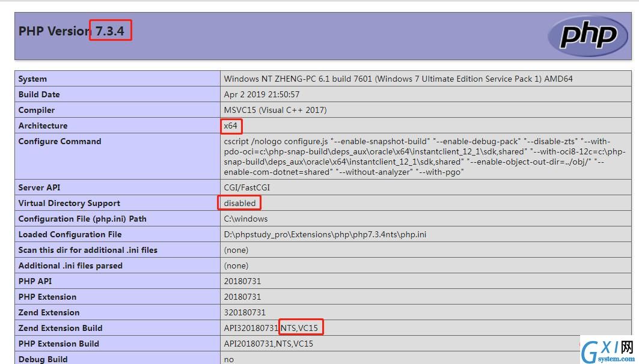Viewport: 639px width, 364px height.
Task: Click 'Additional .ini files parsed' label
Action: click(x=70, y=266)
